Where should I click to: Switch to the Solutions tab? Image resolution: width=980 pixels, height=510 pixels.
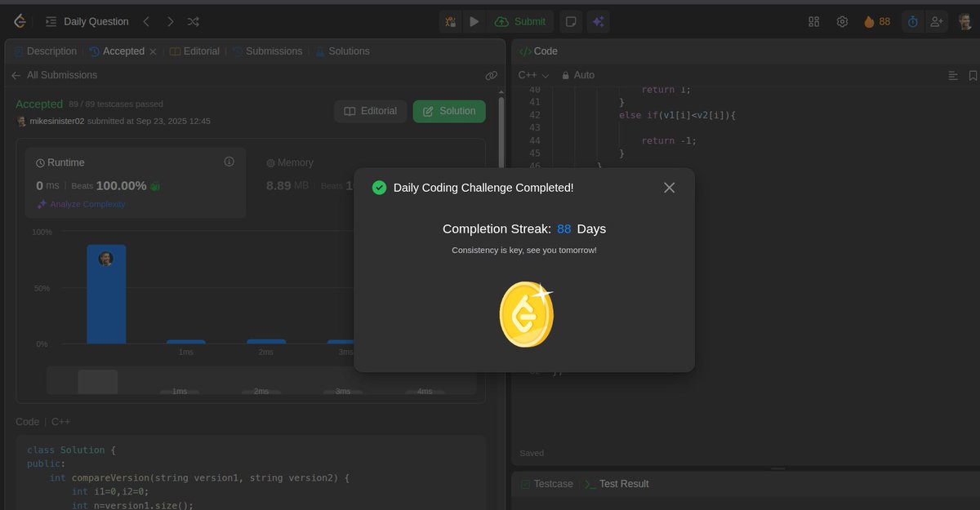(x=342, y=51)
